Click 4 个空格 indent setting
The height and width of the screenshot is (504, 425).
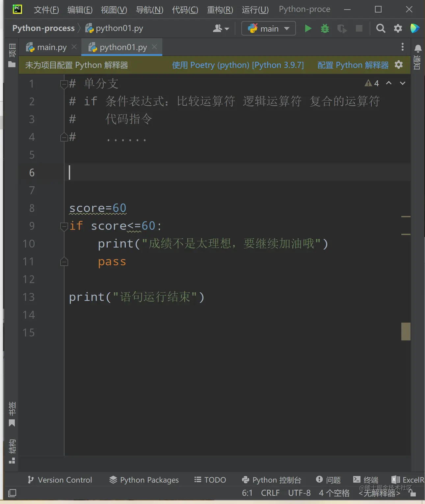(334, 493)
